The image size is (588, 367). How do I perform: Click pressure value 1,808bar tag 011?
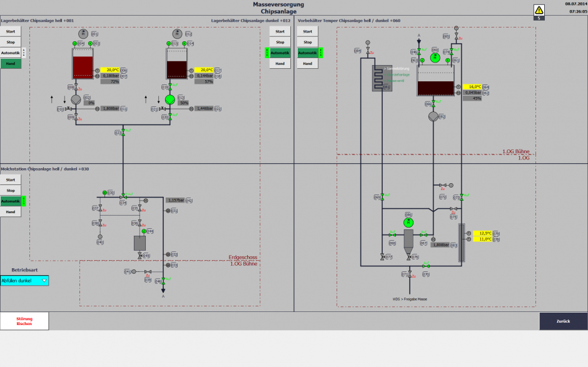click(x=110, y=109)
